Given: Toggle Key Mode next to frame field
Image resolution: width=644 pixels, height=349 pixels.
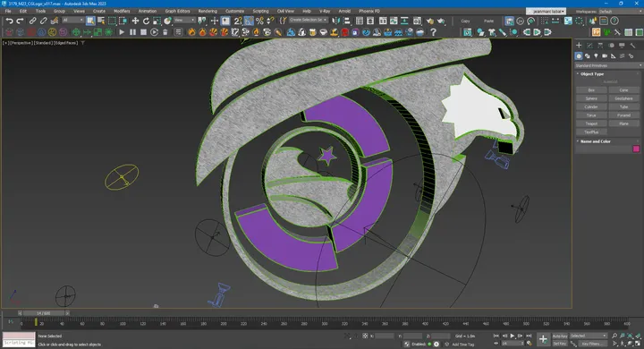Looking at the screenshot, I should click(x=496, y=344).
